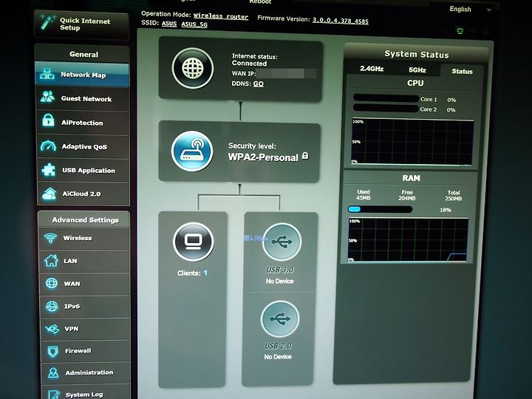The image size is (532, 399).
Task: Click the Reboot button at top
Action: 260,2
